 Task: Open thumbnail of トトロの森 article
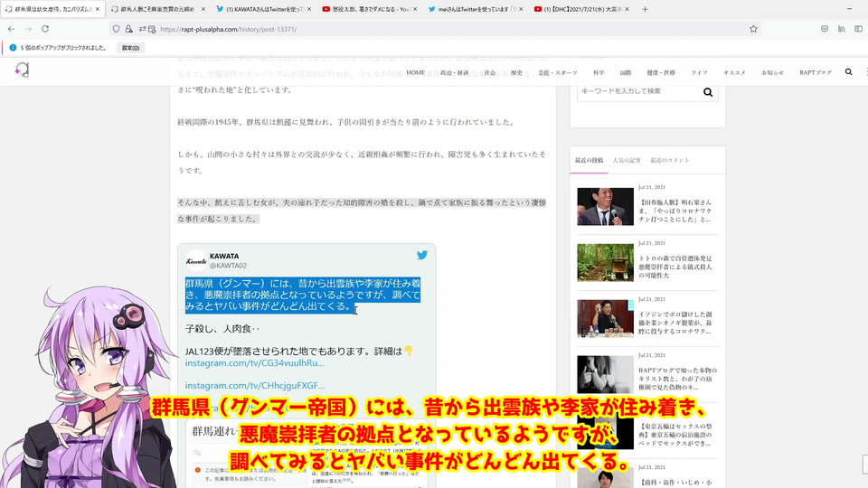605,263
